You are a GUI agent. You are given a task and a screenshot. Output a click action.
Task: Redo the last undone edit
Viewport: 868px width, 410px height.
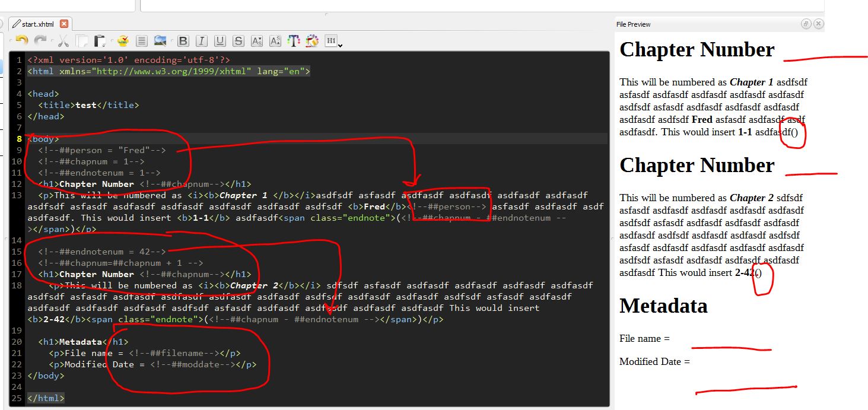pyautogui.click(x=40, y=41)
